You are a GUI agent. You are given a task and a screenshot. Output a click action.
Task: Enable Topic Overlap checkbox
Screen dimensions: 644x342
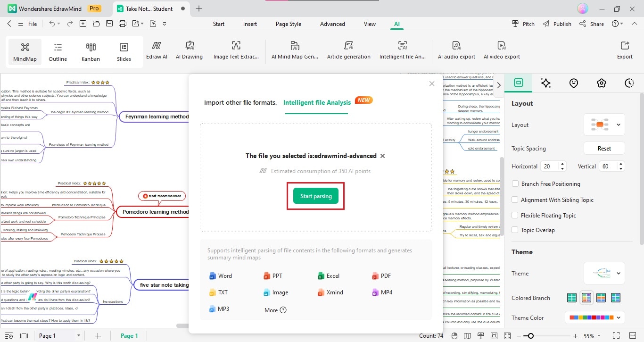click(515, 230)
